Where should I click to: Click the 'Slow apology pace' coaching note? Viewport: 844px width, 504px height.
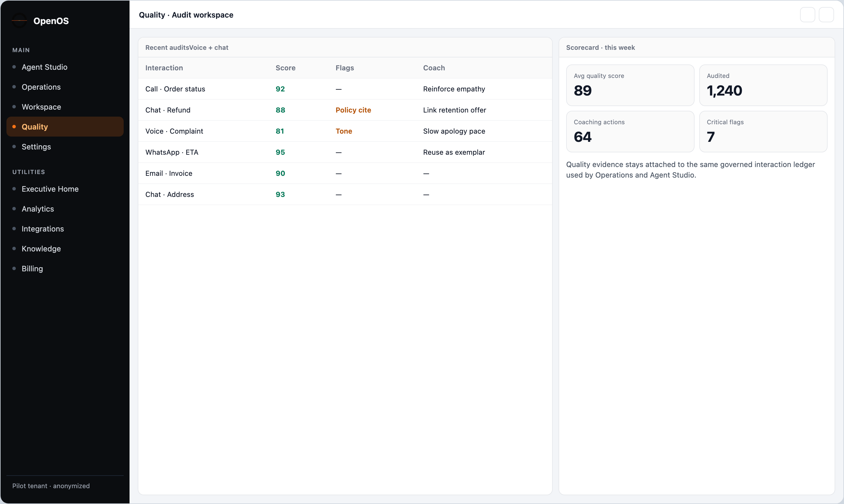[454, 131]
